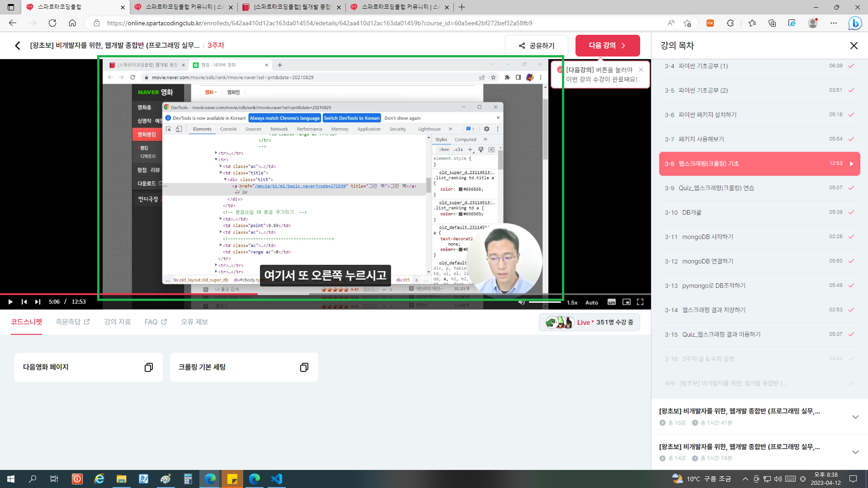Enable picture-in-picture mode
This screenshot has height=488, width=868.
coord(627,302)
